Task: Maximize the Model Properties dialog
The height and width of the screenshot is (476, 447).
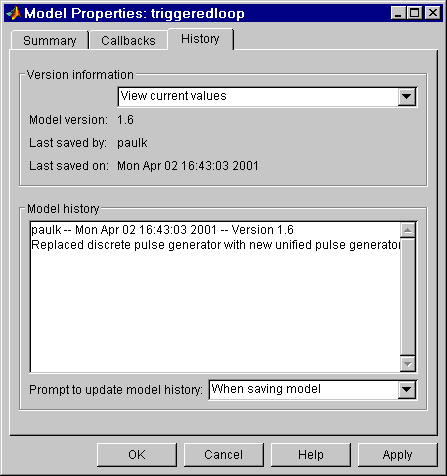Action: [415, 13]
